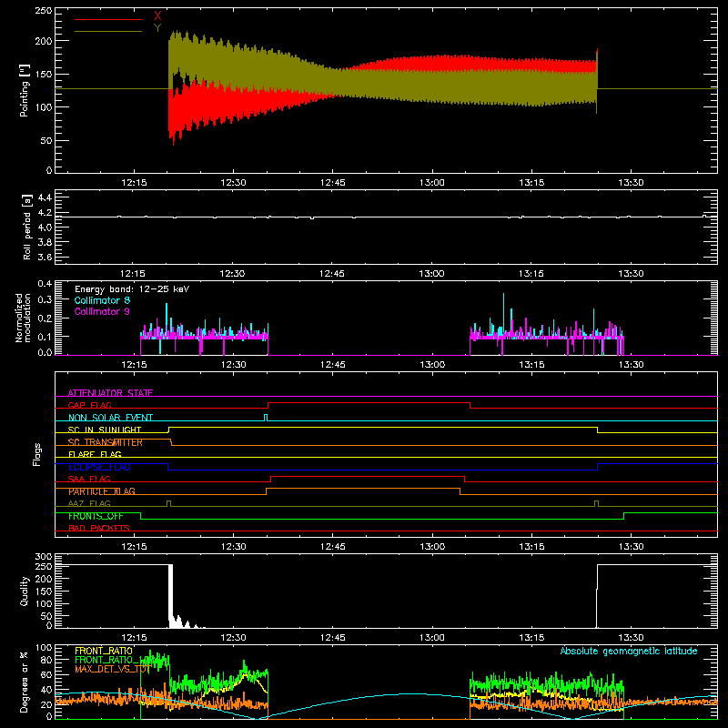The width and height of the screenshot is (728, 728).
Task: Click the SC_TRANSMITTER flag label
Action: coord(106,442)
